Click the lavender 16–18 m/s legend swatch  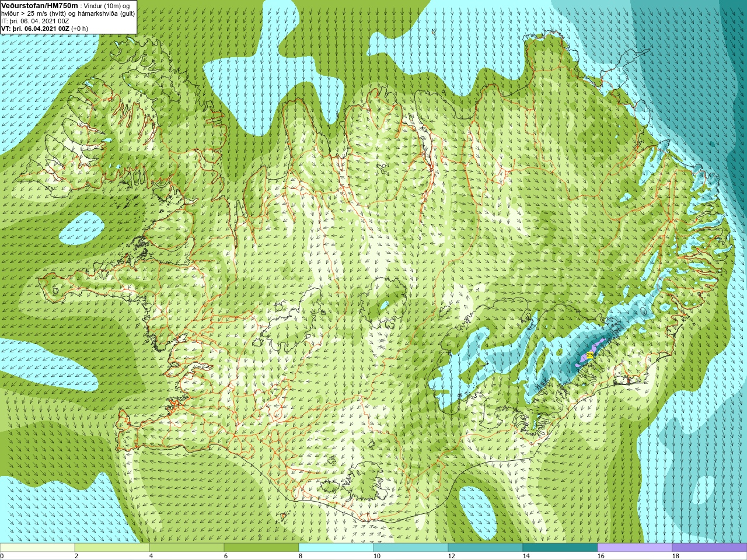point(635,548)
